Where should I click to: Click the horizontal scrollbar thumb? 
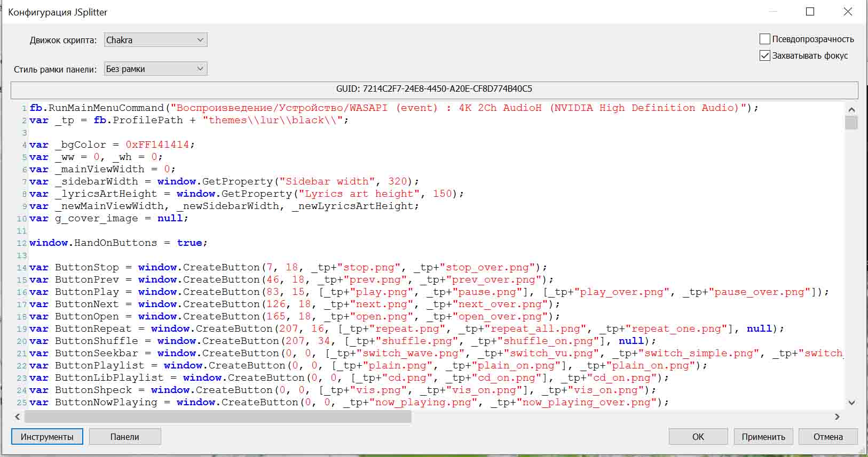[218, 416]
